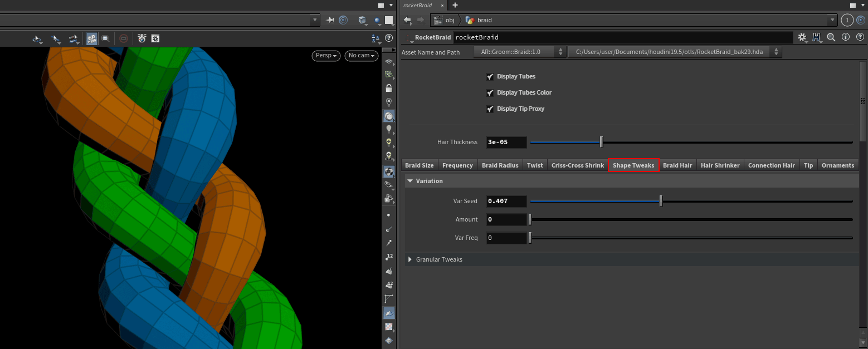Click the render region icon in viewport toolbar
Viewport: 868px width, 349px height.
coord(105,38)
